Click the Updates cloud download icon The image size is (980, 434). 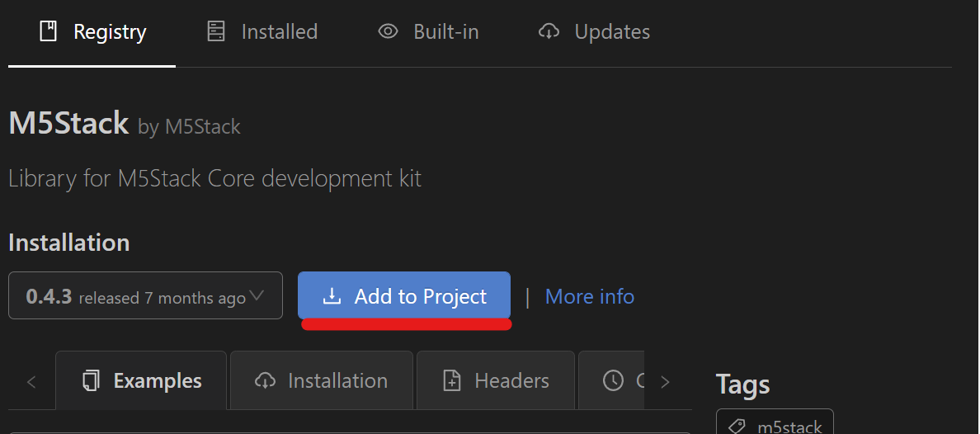549,31
